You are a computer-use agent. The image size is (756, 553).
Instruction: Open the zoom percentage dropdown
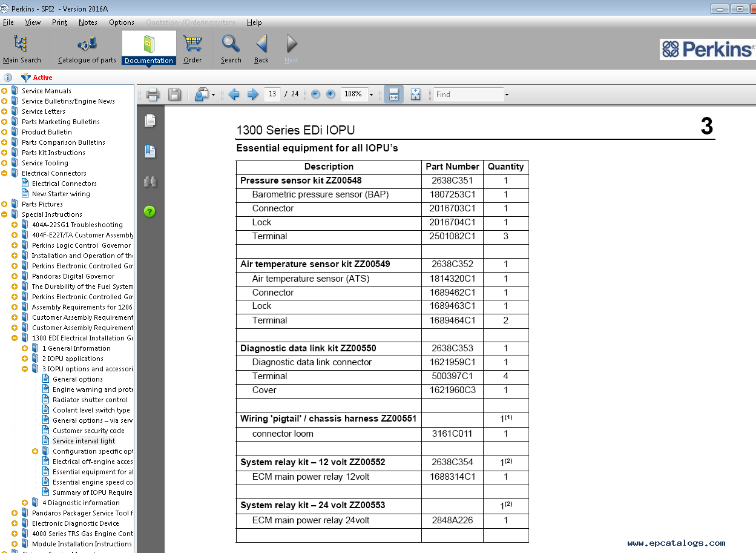pos(371,95)
